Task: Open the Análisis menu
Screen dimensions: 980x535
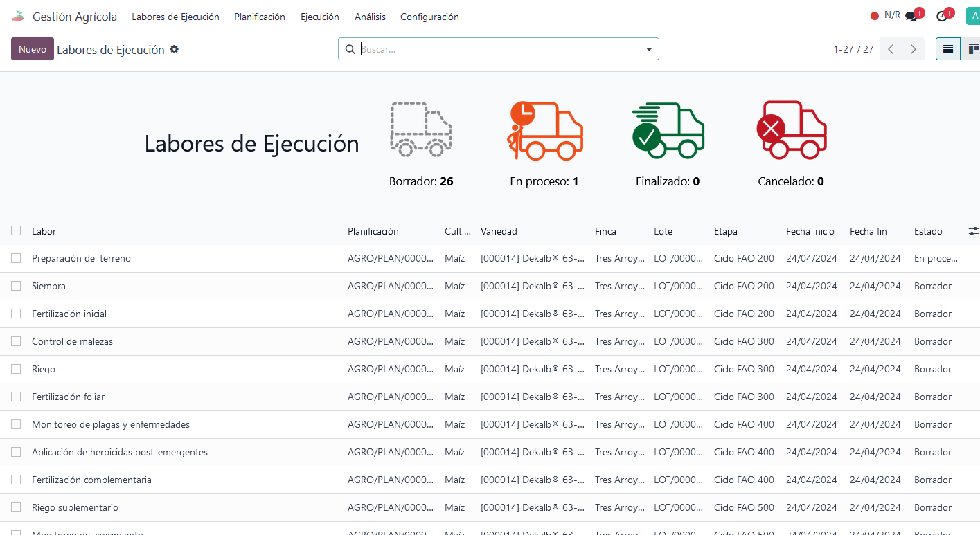Action: pos(370,17)
